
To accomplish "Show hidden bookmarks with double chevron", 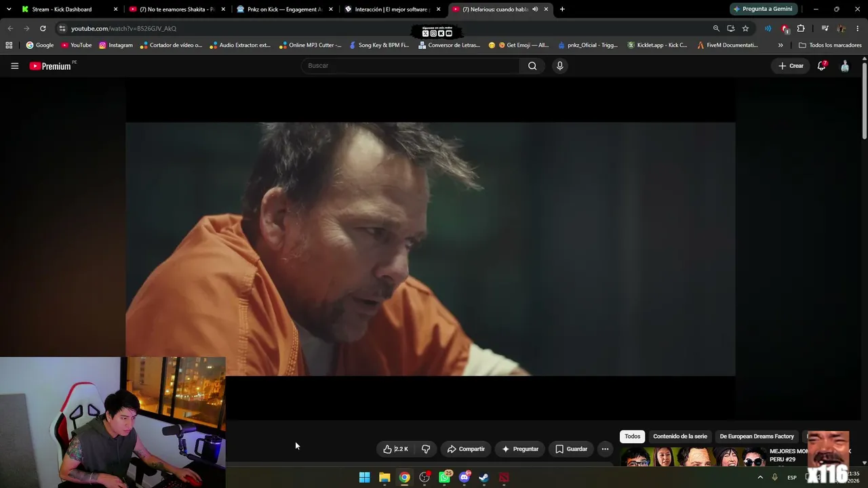I will 781,45.
